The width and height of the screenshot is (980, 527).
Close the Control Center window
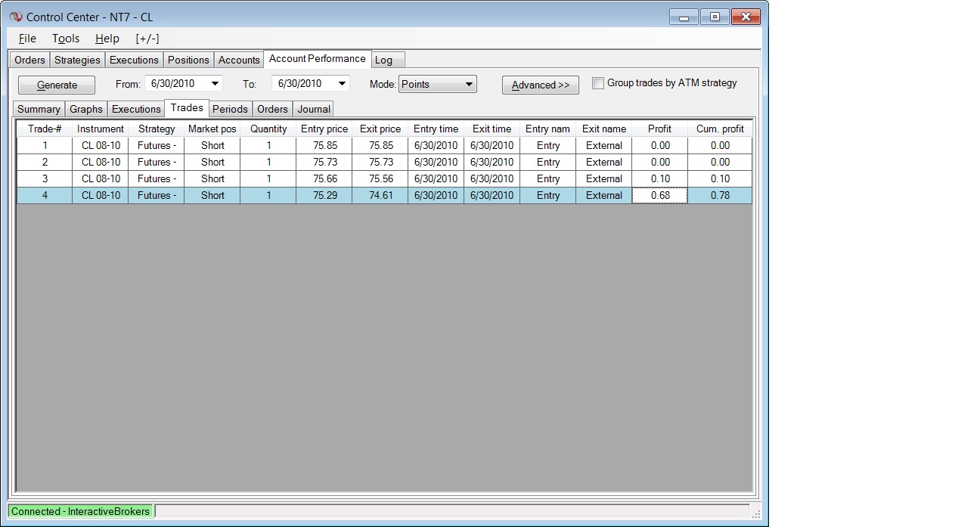(x=745, y=17)
